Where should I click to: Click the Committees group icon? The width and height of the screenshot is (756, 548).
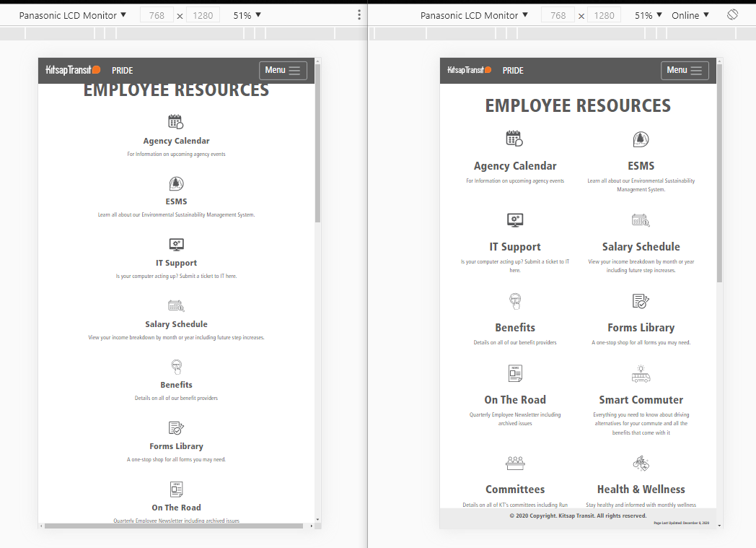(x=515, y=463)
